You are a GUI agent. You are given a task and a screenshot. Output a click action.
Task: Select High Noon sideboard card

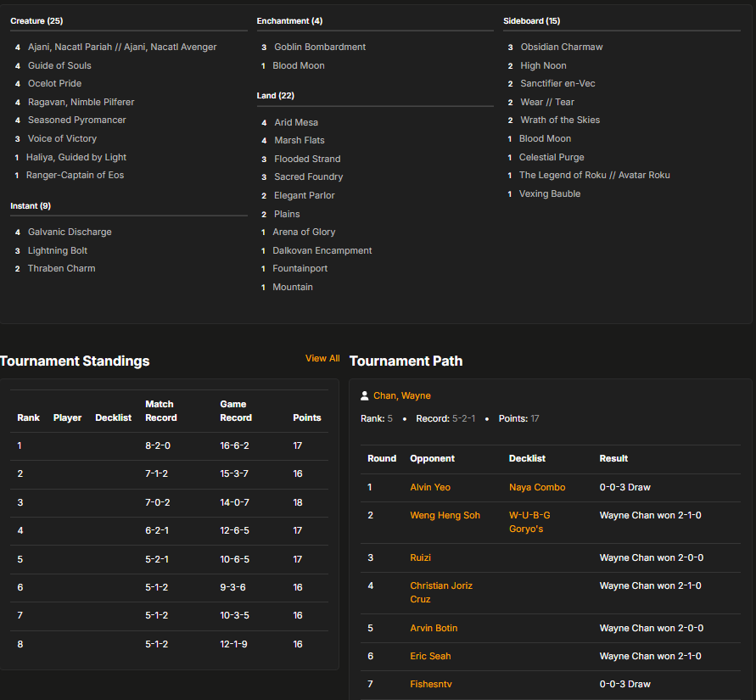pyautogui.click(x=543, y=65)
